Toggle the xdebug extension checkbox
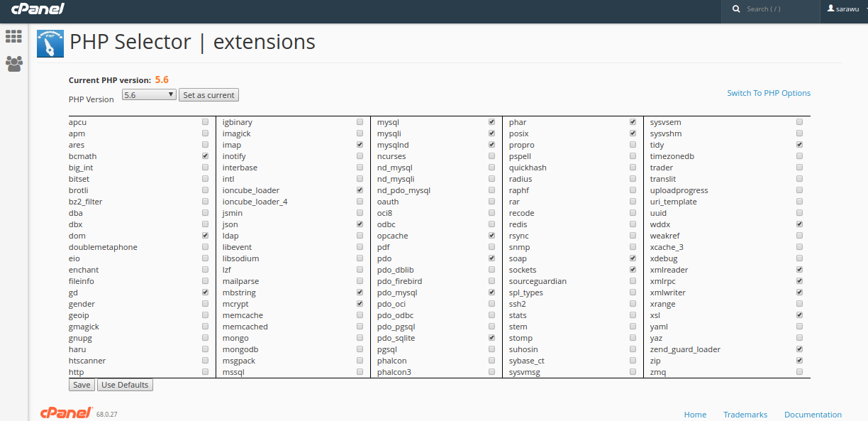Image resolution: width=868 pixels, height=421 pixels. [799, 258]
